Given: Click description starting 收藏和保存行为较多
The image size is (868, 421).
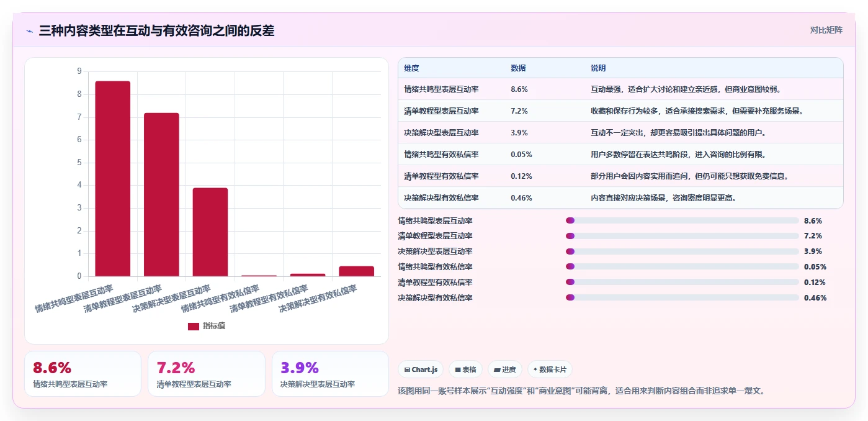Looking at the screenshot, I should click(x=697, y=111).
